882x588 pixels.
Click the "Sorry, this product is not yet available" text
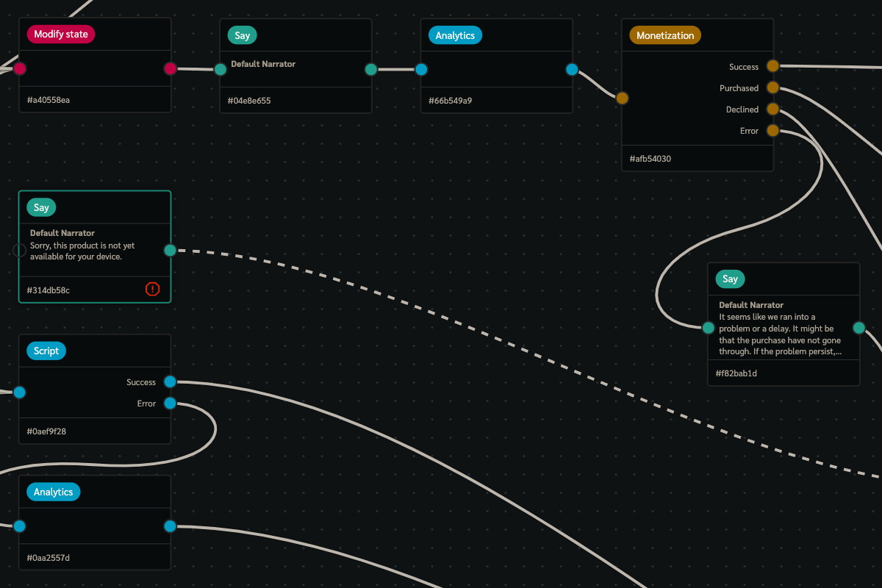82,251
